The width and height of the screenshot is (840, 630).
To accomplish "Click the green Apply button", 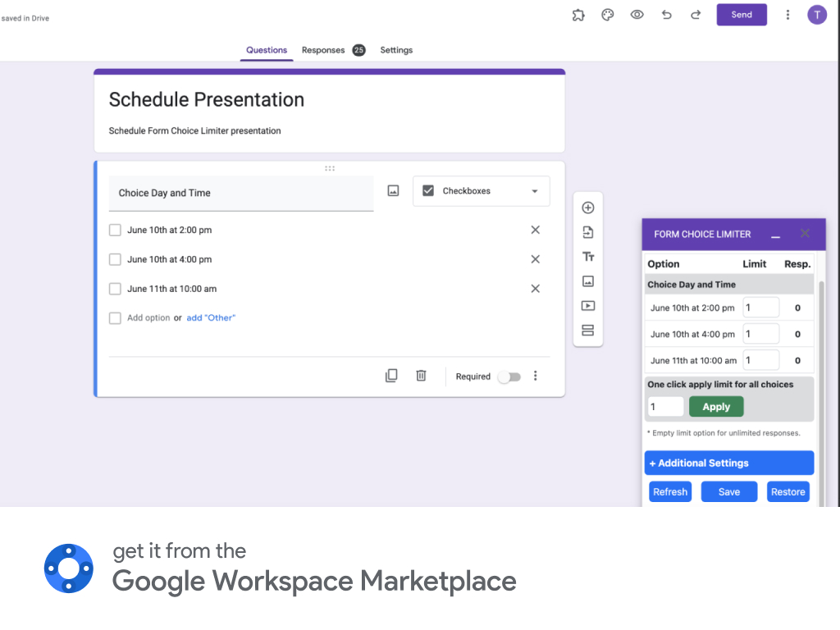I will pyautogui.click(x=716, y=407).
